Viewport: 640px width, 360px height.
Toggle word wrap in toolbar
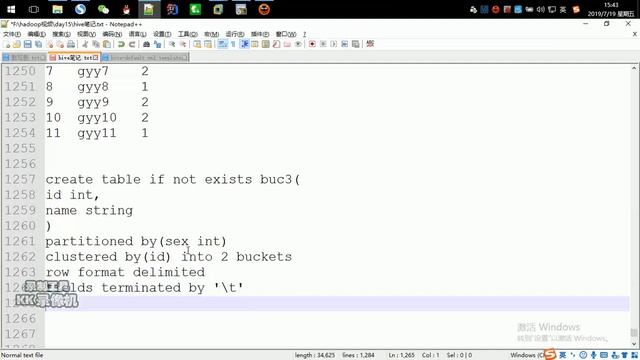pyautogui.click(x=222, y=44)
